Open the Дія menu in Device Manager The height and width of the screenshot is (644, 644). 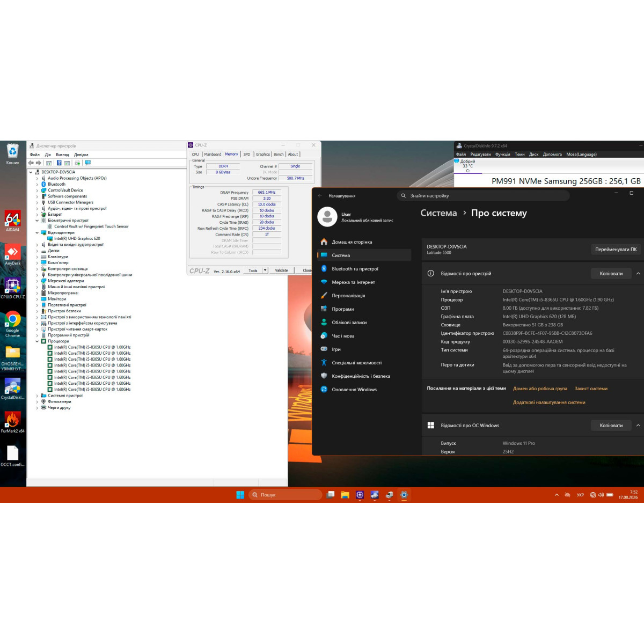point(48,155)
